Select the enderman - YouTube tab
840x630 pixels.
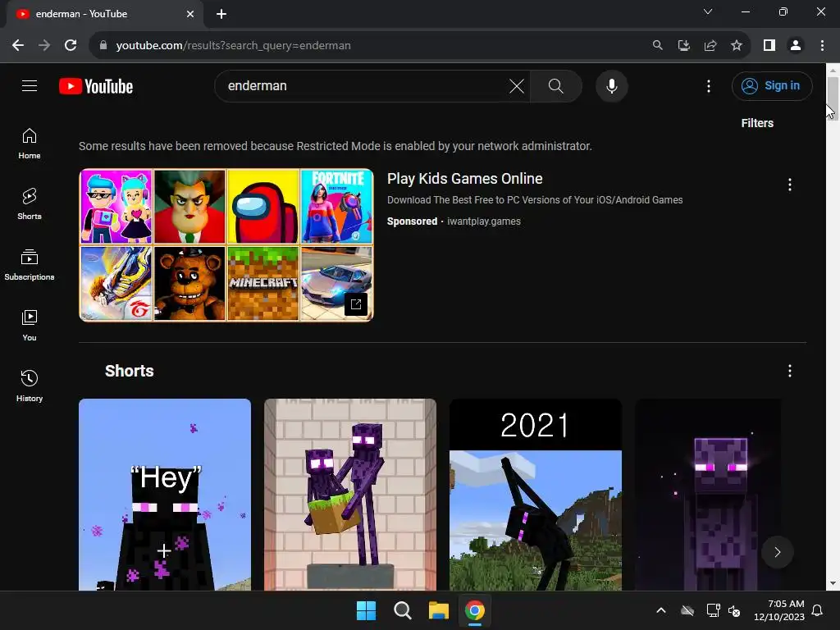(104, 14)
